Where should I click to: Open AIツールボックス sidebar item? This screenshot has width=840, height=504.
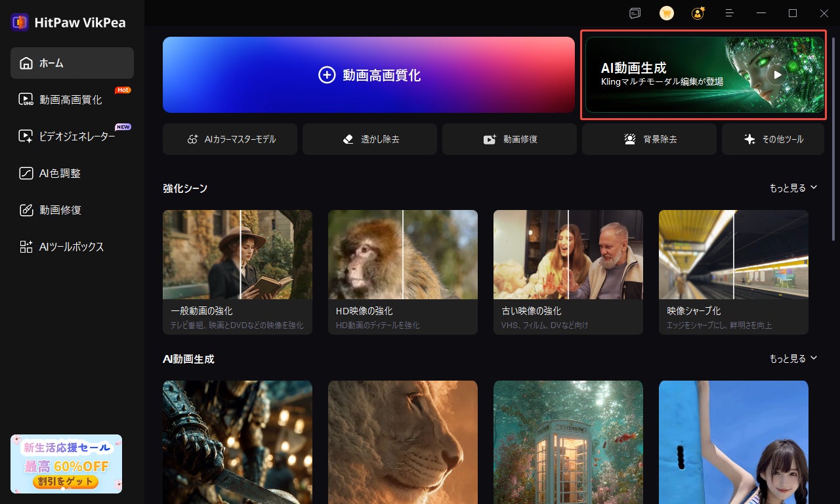[x=72, y=247]
